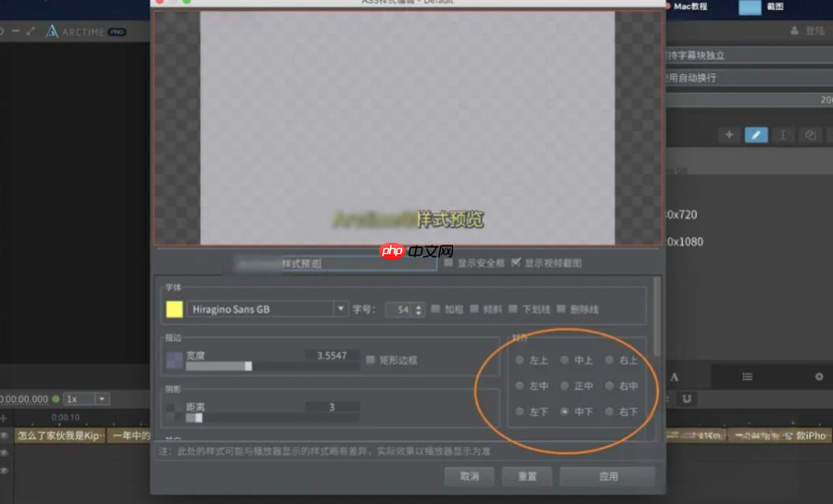Screen dimensions: 833x504
Task: Click the 持字幕块独立 option row
Action: pyautogui.click(x=749, y=56)
